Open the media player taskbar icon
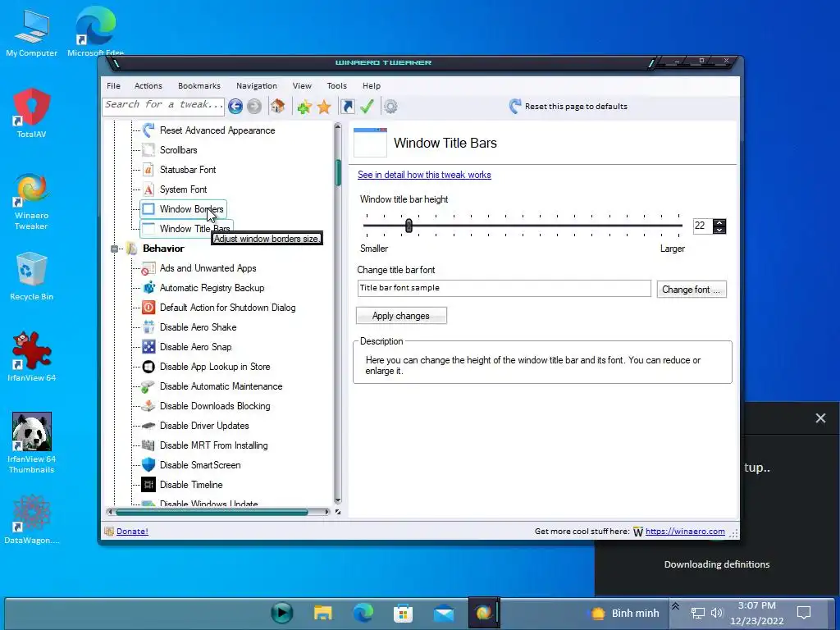840x630 pixels. 282,612
